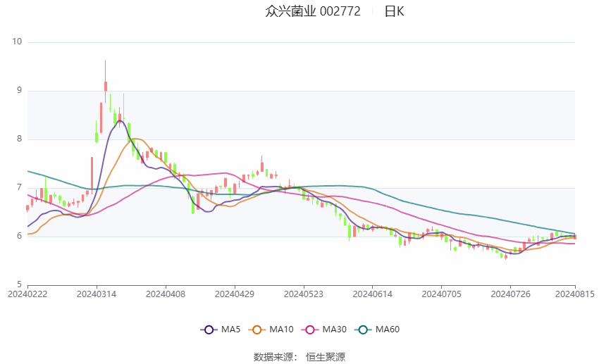Image resolution: width=599 pixels, height=364 pixels.
Task: Toggle the MA5 legend marker
Action: click(x=209, y=330)
